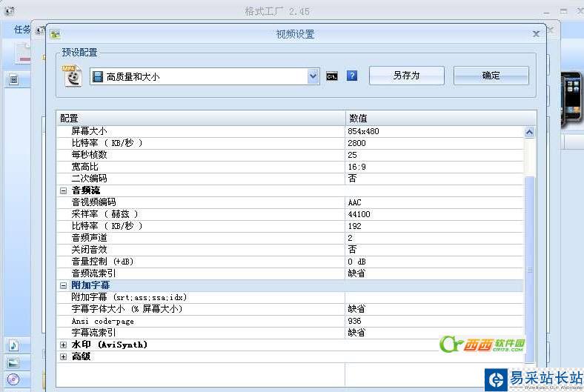Select the value 854x480

[x=363, y=131]
